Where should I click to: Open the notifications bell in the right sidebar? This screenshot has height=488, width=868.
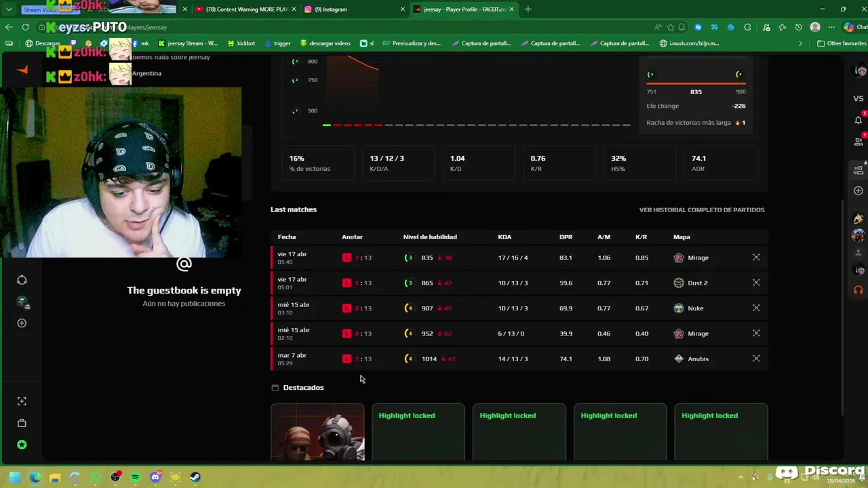[859, 120]
